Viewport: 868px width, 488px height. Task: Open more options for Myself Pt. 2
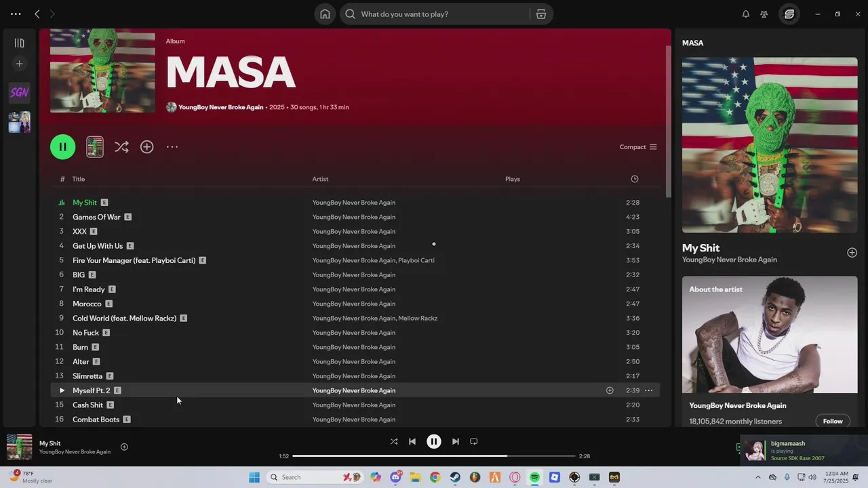tap(648, 390)
